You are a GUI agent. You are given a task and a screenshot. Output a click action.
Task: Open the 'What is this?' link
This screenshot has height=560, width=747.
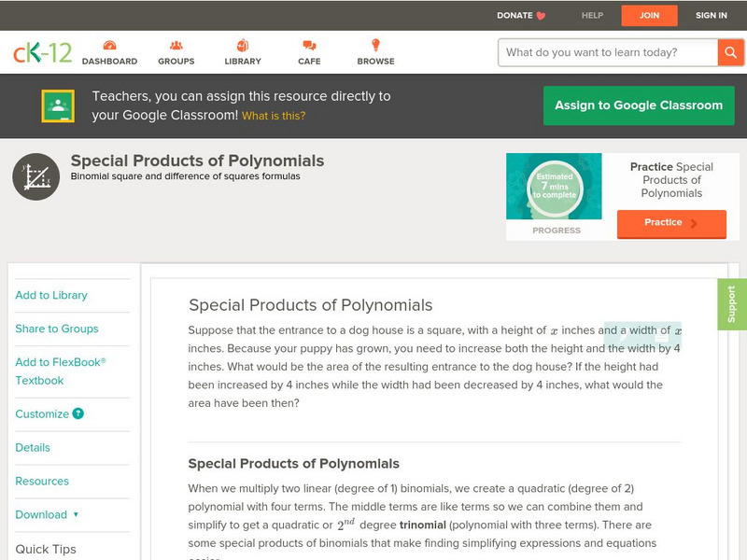point(274,116)
